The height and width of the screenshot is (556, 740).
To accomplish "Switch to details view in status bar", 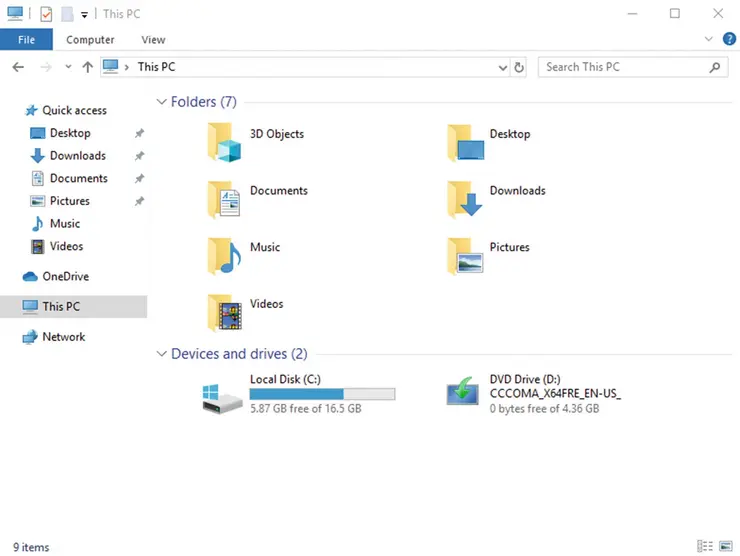I will pyautogui.click(x=706, y=546).
